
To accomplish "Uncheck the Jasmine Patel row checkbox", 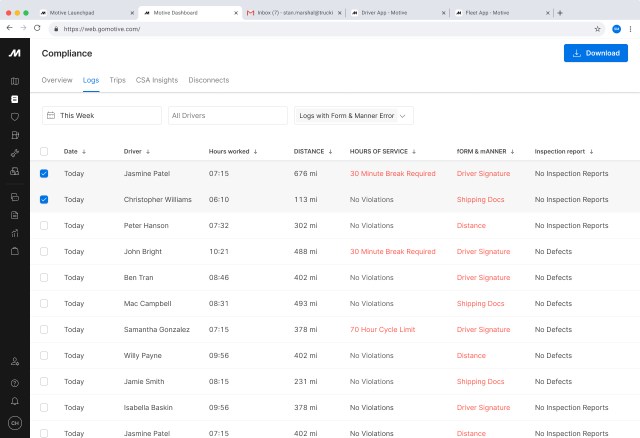I will coord(43,173).
